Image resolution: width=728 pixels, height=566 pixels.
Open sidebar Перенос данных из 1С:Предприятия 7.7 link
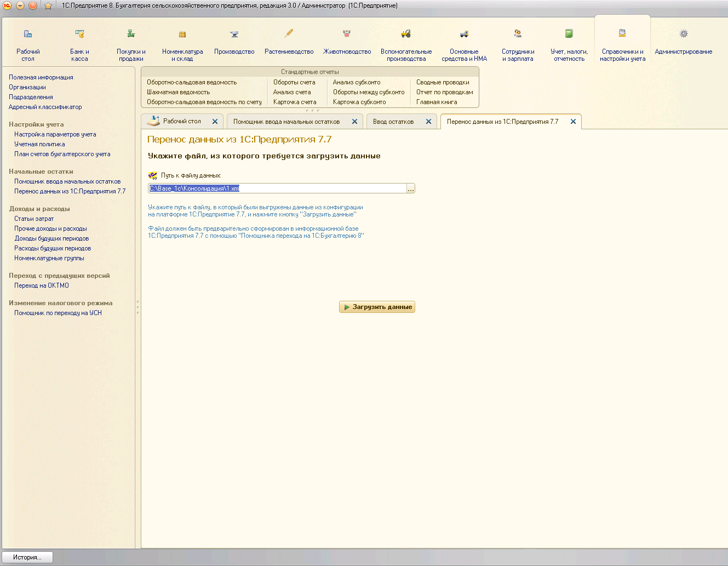coord(70,191)
